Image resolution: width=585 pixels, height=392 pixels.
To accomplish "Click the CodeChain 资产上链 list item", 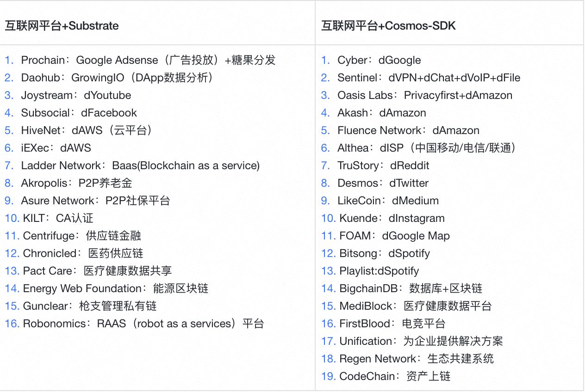I will click(395, 376).
